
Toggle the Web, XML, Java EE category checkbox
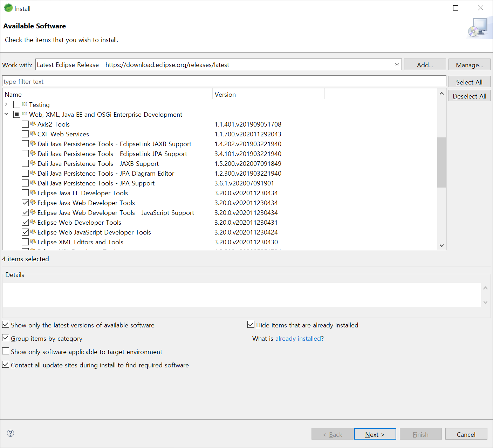pyautogui.click(x=17, y=114)
